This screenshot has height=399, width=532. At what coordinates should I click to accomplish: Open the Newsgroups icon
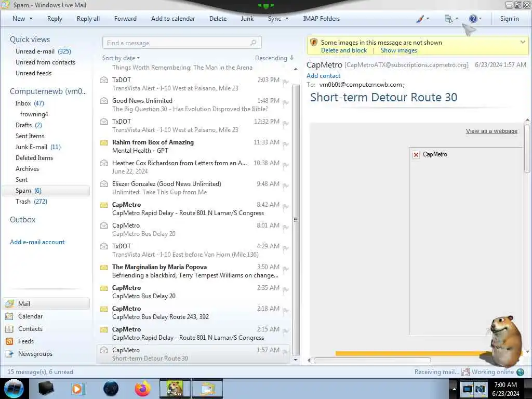pyautogui.click(x=9, y=354)
